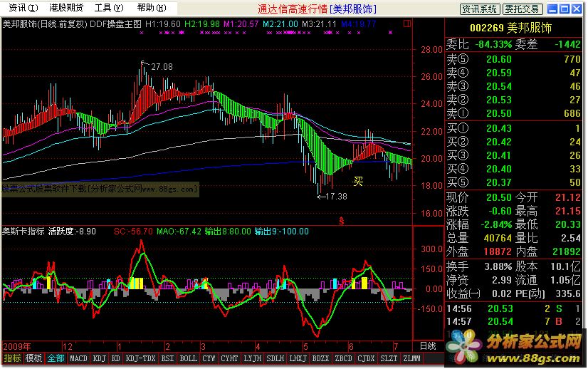Click the 资讯系统 button

(x=480, y=9)
